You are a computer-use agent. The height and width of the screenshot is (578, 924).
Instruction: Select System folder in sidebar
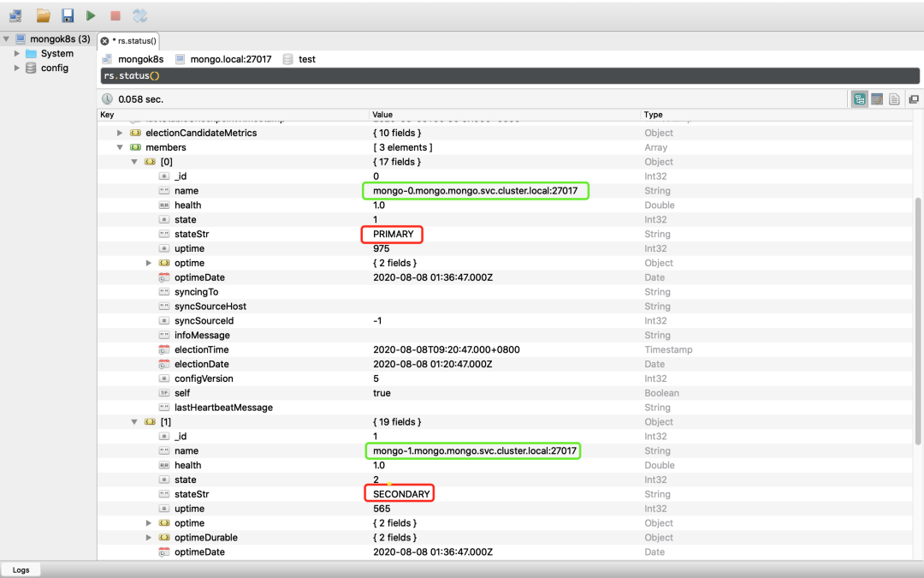click(57, 53)
